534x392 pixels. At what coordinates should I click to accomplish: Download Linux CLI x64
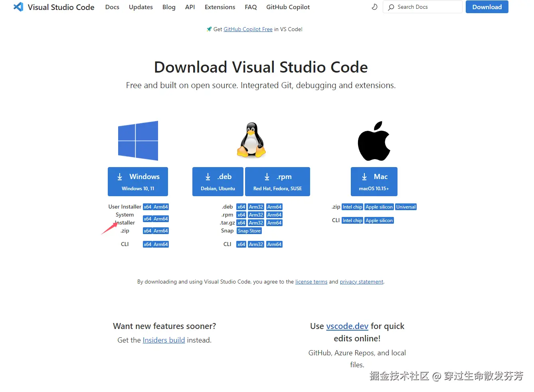[x=241, y=244]
